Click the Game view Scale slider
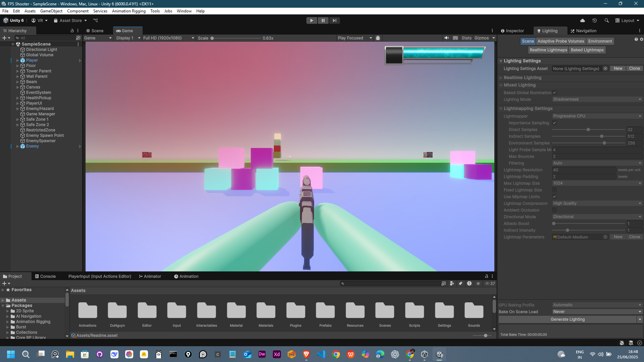 click(236, 38)
